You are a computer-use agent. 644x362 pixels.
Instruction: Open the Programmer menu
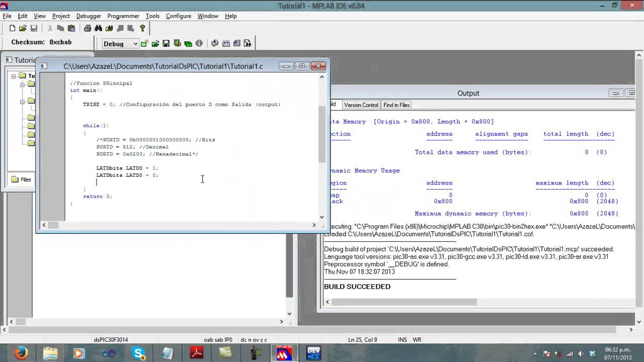tap(123, 16)
